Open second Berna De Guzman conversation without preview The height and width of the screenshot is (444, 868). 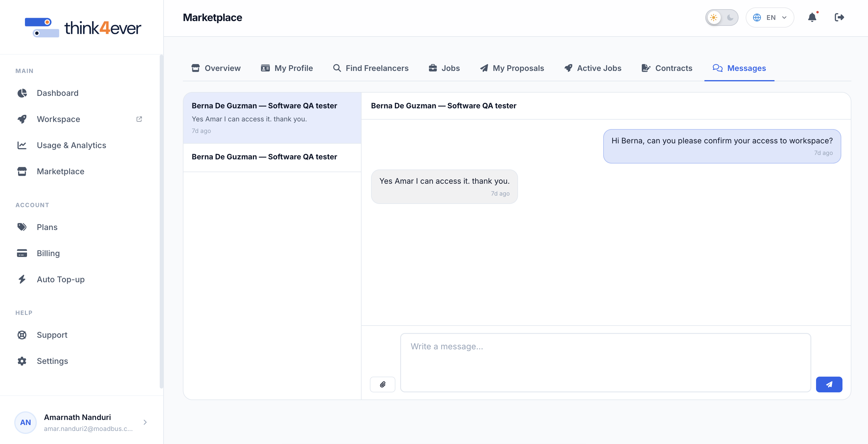tap(272, 158)
